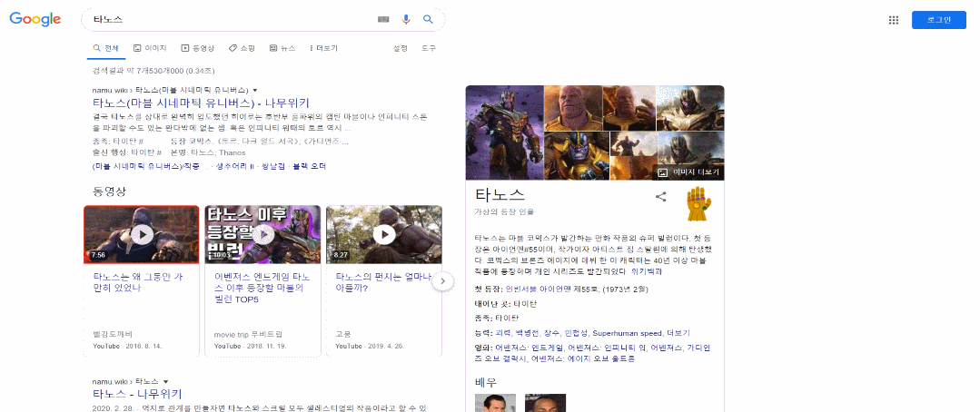Viewport: 980px width, 412px height.
Task: Switch to the 이미지 tab
Action: click(150, 48)
